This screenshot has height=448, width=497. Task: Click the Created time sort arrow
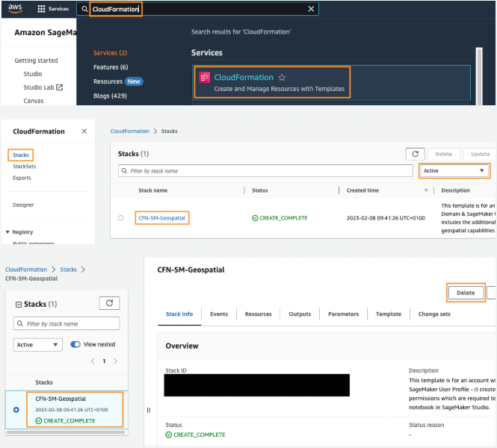[x=426, y=190]
